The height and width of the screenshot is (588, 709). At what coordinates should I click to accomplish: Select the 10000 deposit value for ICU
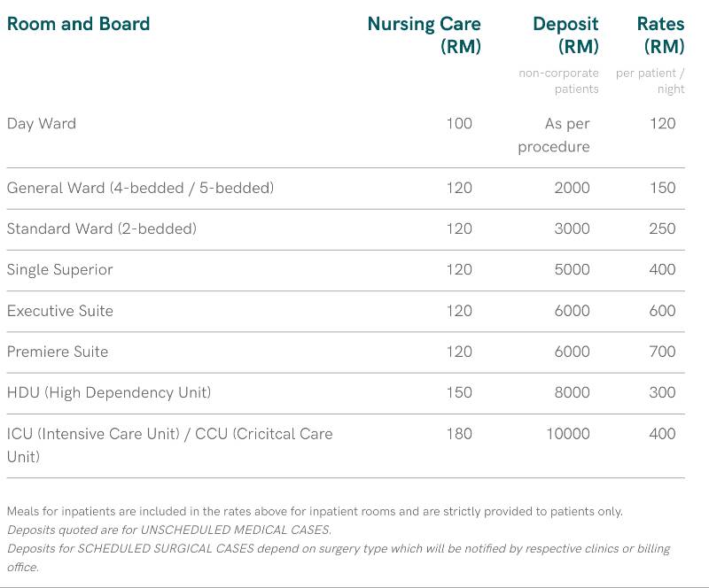pyautogui.click(x=567, y=434)
